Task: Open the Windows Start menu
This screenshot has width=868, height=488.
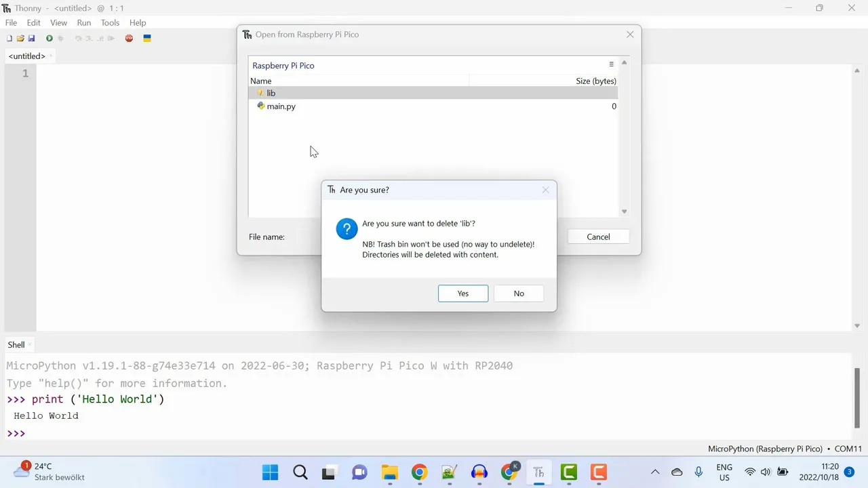Action: [x=270, y=472]
